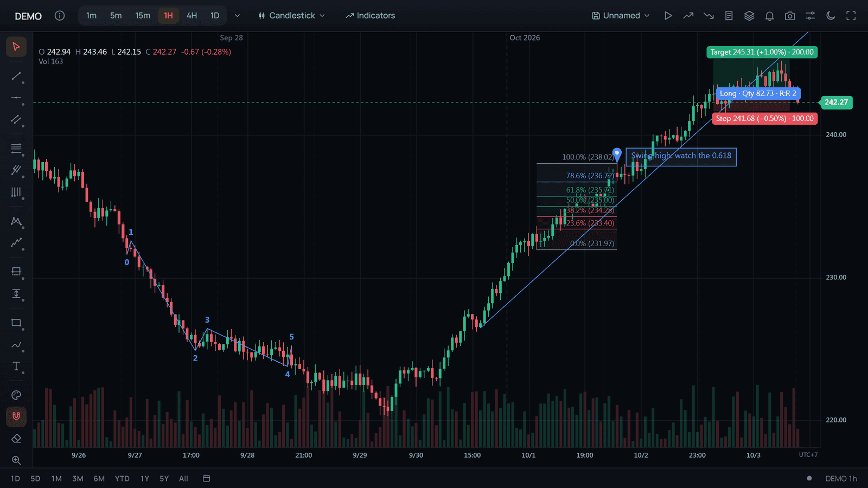868x488 pixels.
Task: Switch to 1m timeframe
Action: click(91, 16)
